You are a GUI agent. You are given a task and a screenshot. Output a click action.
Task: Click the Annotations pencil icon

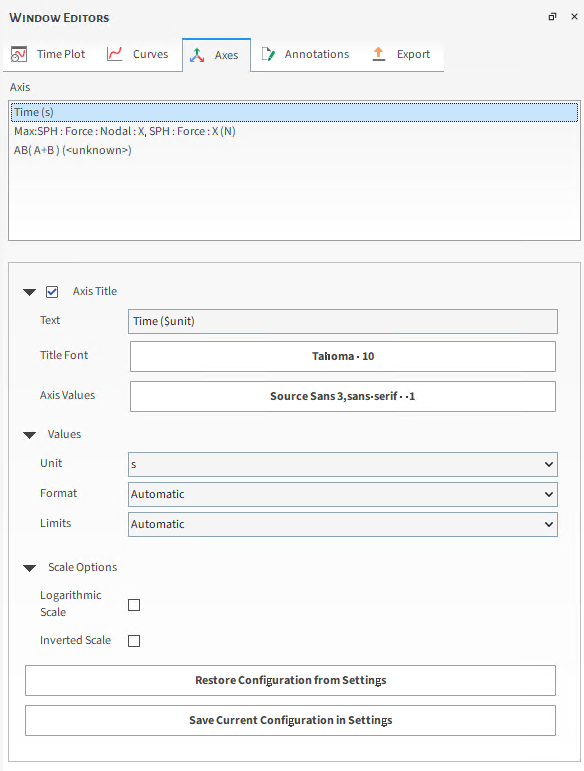(268, 54)
